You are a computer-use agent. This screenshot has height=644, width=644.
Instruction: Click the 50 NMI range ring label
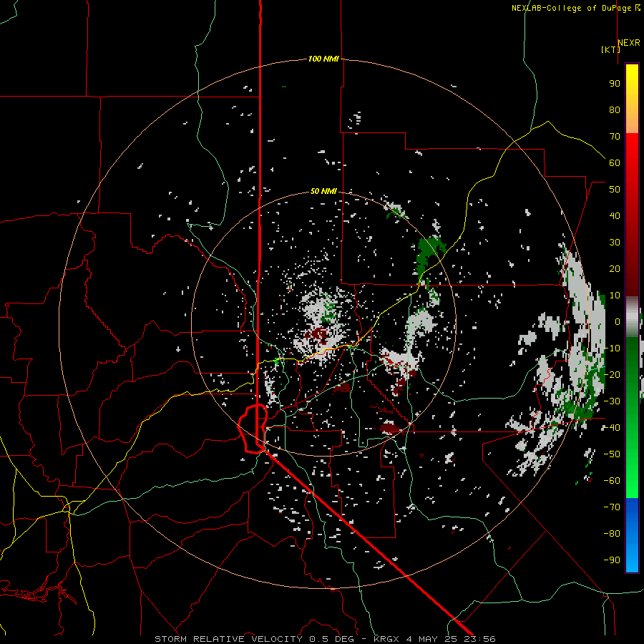pos(323,191)
